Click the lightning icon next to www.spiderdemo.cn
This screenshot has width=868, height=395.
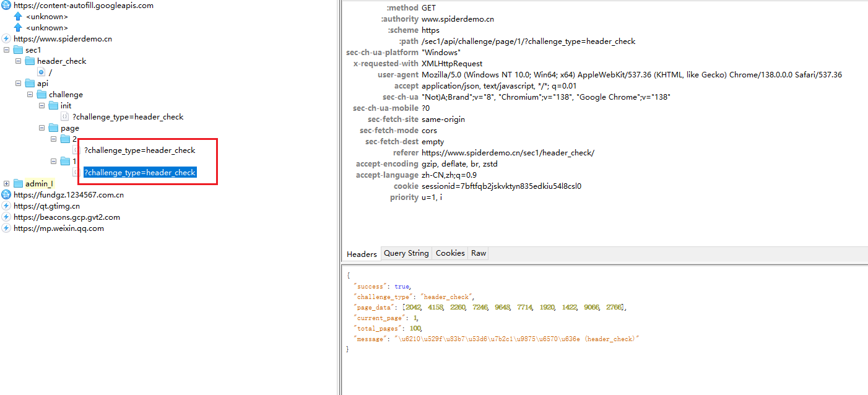[x=6, y=39]
